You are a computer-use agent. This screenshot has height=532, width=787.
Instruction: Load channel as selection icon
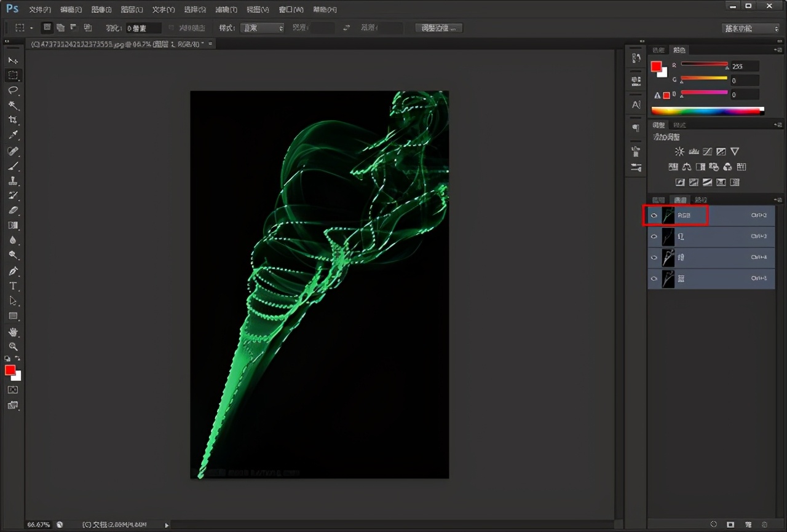click(x=713, y=524)
